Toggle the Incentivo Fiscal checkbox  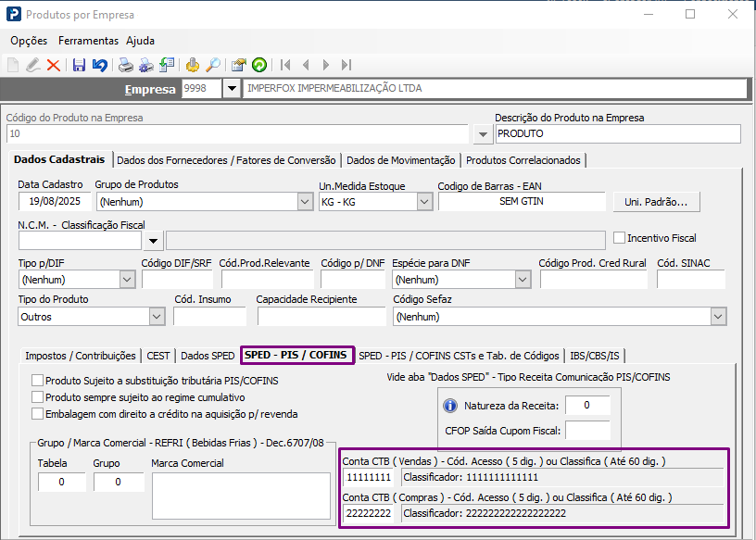tap(621, 238)
